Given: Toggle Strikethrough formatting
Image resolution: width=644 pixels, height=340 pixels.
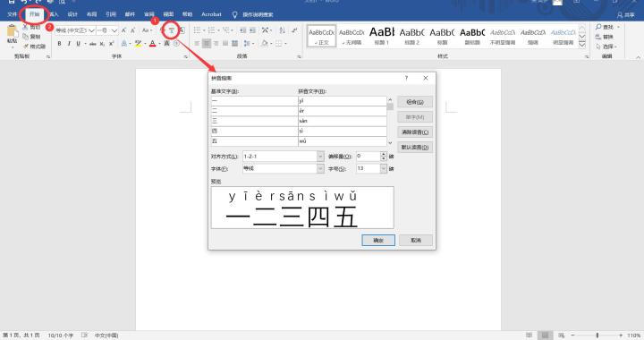Looking at the screenshot, I should coord(93,44).
